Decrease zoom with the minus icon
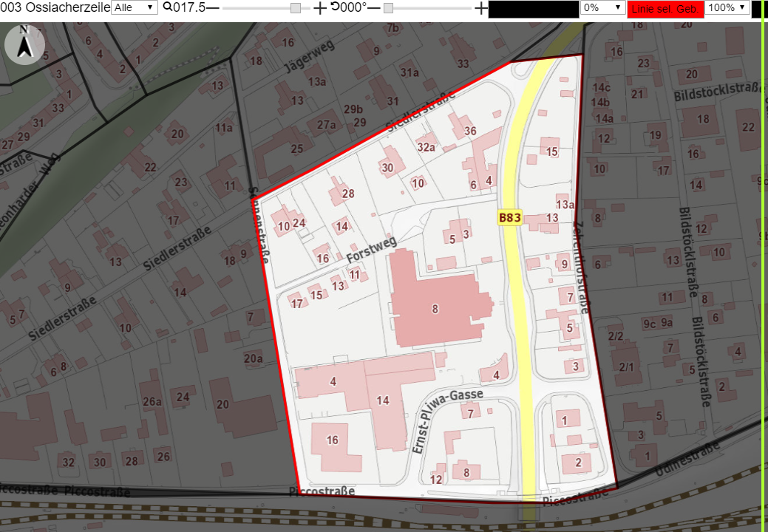 click(x=213, y=8)
